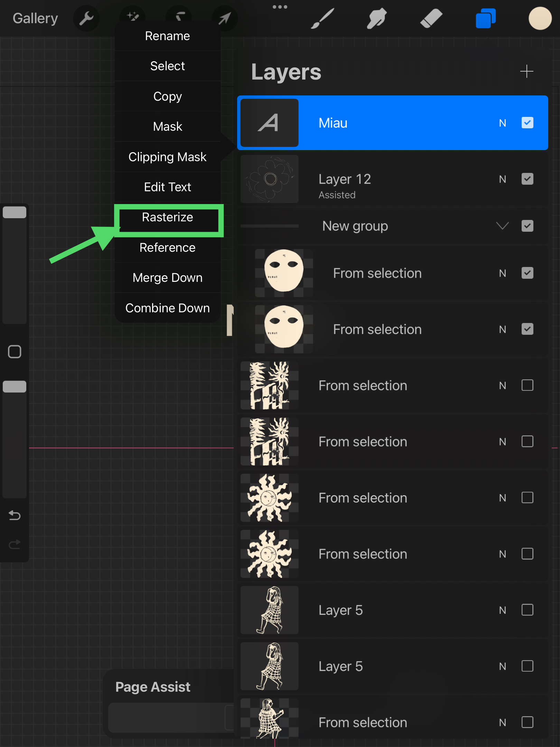Viewport: 560px width, 747px height.
Task: Add a new layer with plus icon
Action: [526, 72]
